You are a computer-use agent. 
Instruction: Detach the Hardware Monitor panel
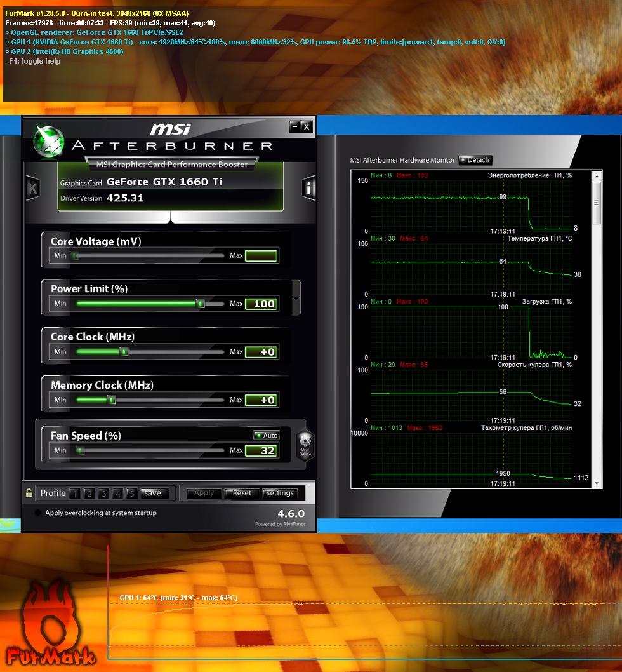click(x=475, y=160)
